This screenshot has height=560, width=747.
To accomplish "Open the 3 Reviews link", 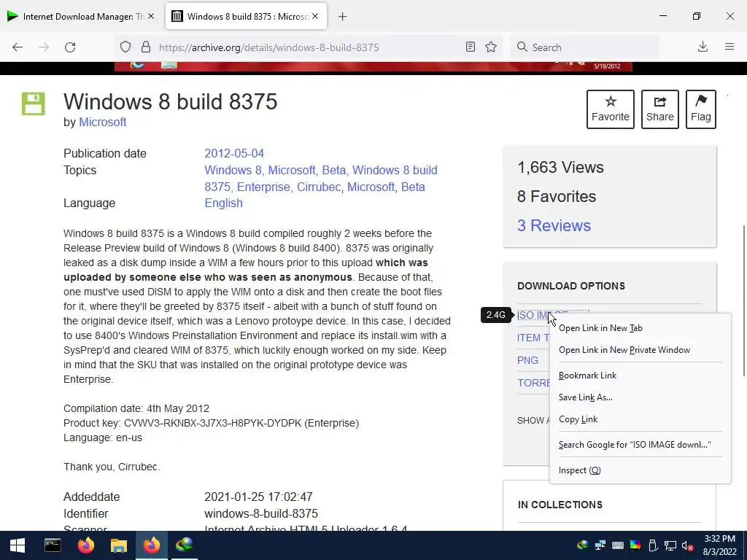I will pyautogui.click(x=554, y=225).
